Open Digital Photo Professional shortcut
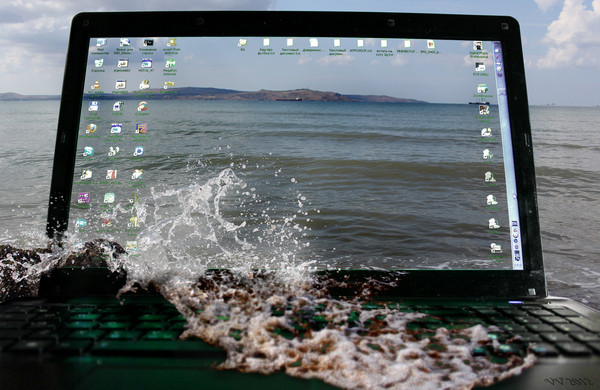 (x=478, y=46)
